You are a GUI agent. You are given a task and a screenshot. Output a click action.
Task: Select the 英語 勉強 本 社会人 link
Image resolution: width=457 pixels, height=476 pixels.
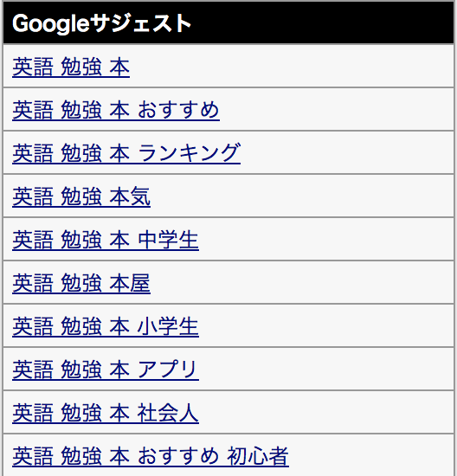[106, 413]
